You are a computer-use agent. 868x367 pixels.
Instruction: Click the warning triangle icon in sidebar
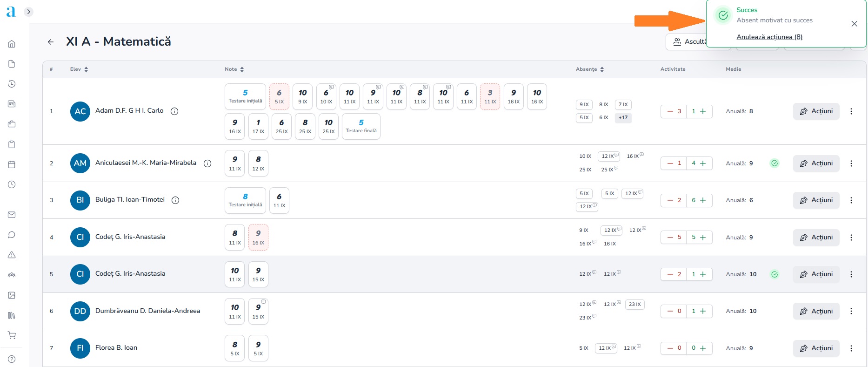pos(12,255)
